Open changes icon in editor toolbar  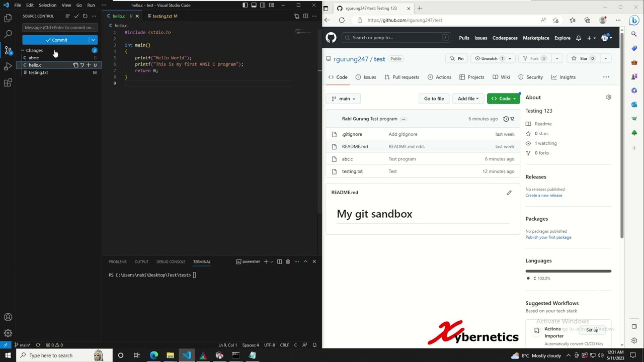[296, 16]
